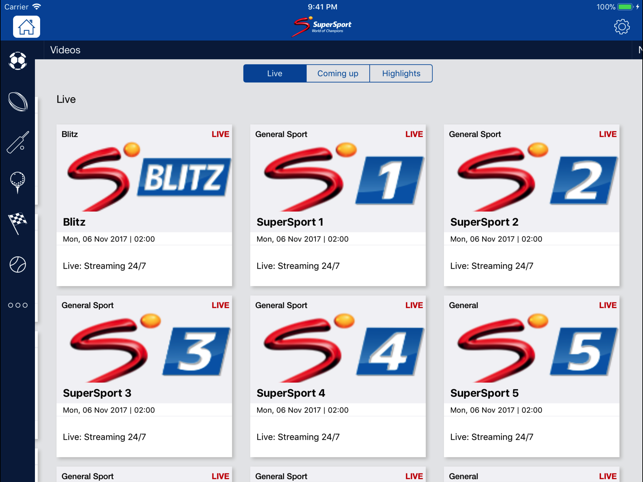Click LIVE badge on SuperSport 1 card
The image size is (643, 482).
coord(414,134)
